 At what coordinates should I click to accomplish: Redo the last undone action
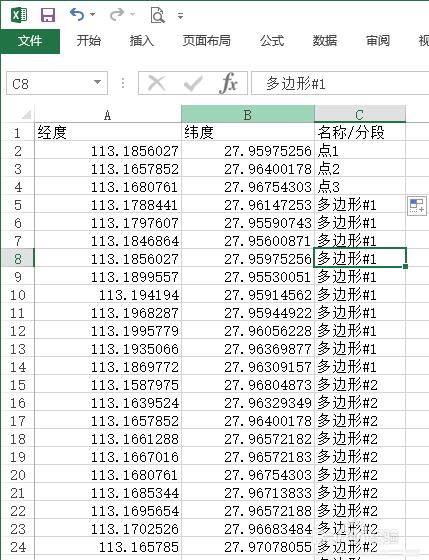click(x=117, y=15)
